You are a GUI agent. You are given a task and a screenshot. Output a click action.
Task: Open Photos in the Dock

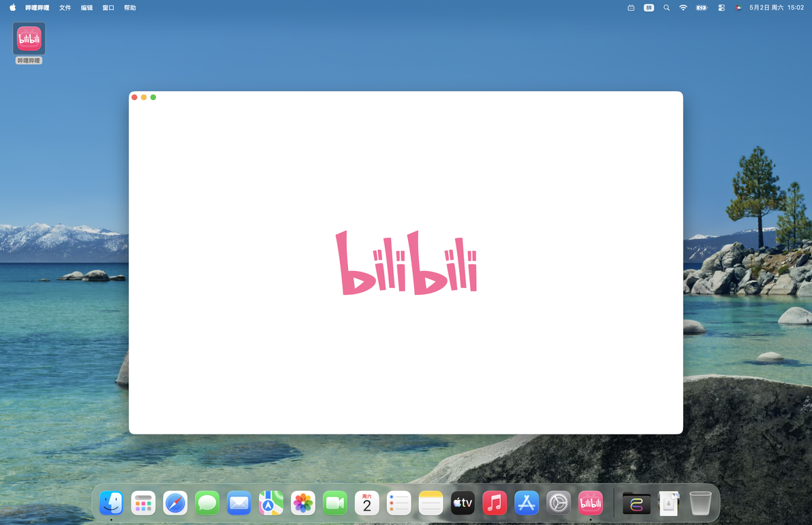pyautogui.click(x=303, y=503)
